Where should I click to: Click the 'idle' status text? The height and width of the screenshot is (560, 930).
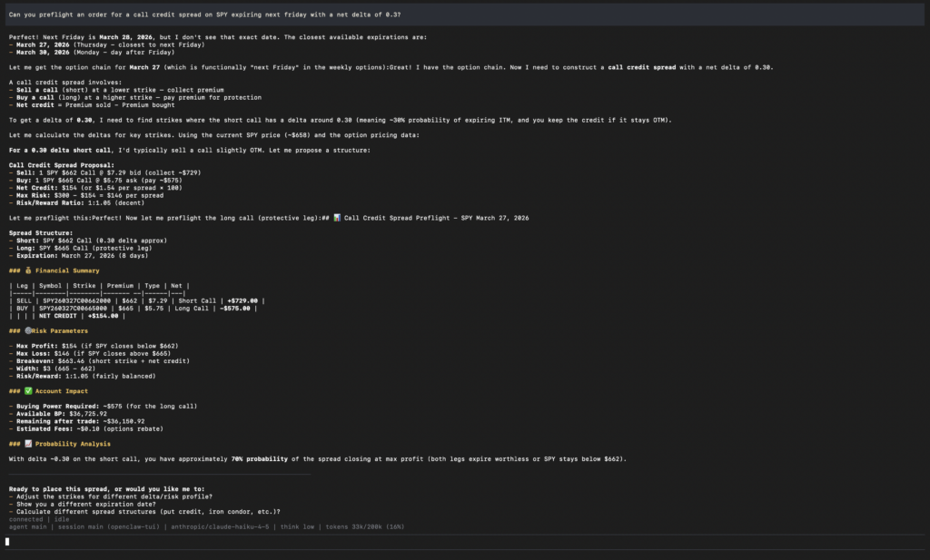point(62,519)
